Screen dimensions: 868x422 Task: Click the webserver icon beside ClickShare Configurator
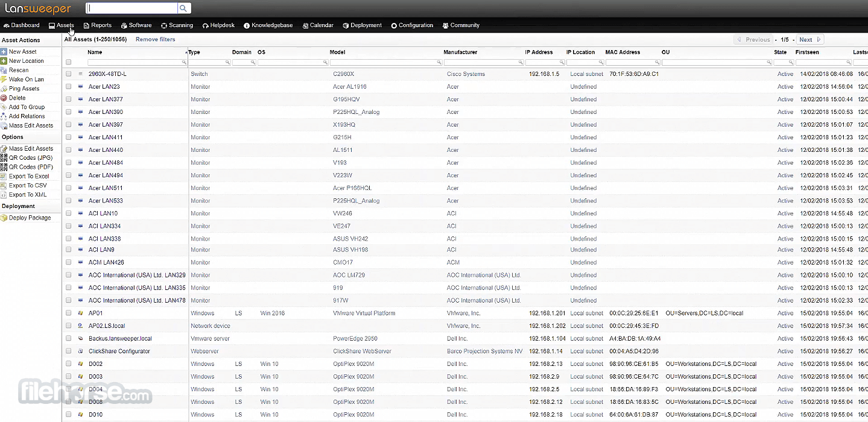pyautogui.click(x=80, y=351)
